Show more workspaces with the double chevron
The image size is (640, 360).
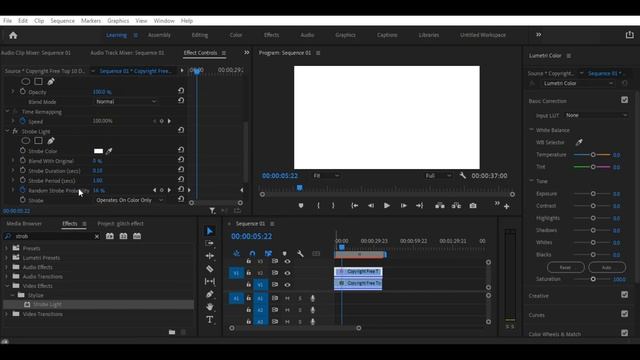coord(538,35)
